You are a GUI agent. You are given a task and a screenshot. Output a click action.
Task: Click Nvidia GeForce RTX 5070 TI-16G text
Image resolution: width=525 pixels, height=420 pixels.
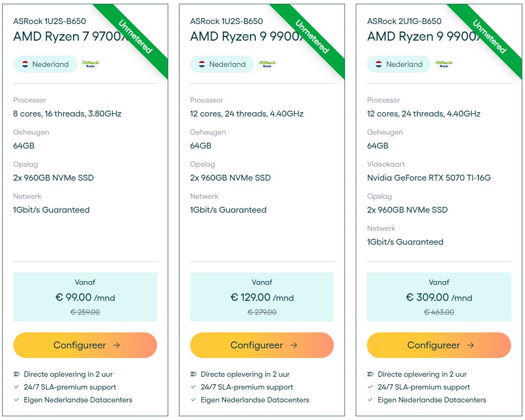click(x=429, y=178)
